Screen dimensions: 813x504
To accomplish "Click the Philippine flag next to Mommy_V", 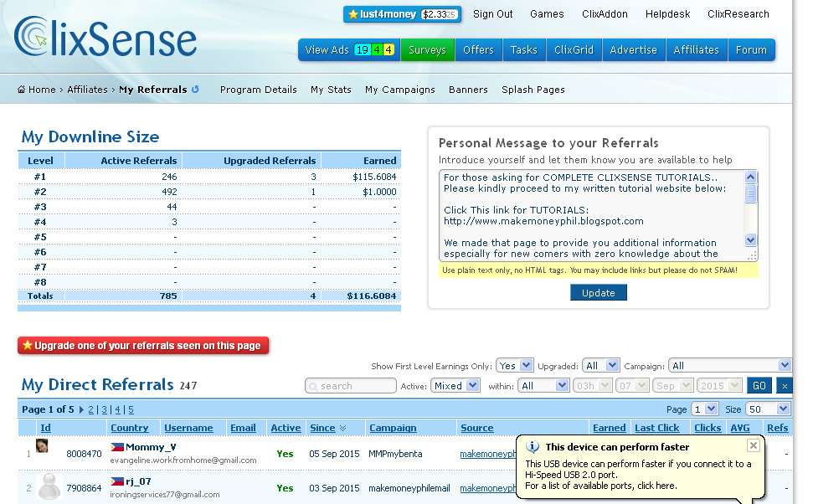I will tap(117, 447).
